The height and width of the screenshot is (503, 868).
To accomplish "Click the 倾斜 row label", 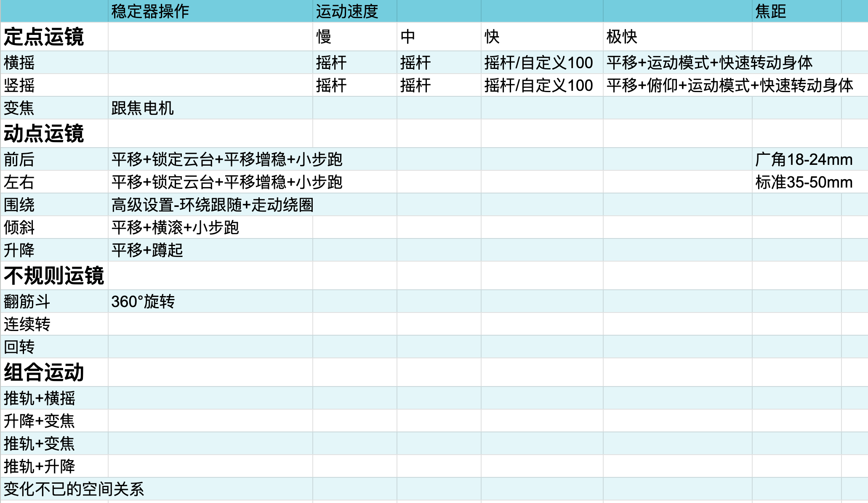I will click(x=54, y=228).
